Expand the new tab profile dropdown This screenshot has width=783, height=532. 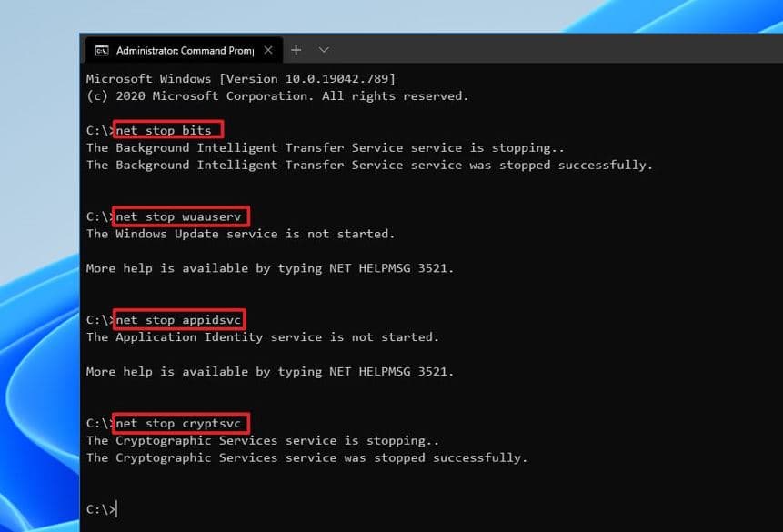(324, 50)
